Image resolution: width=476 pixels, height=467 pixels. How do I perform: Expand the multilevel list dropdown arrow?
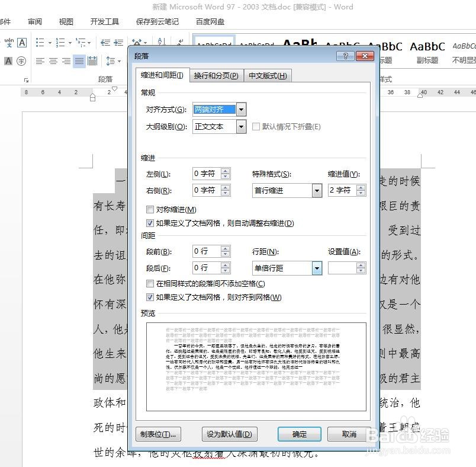[x=89, y=43]
